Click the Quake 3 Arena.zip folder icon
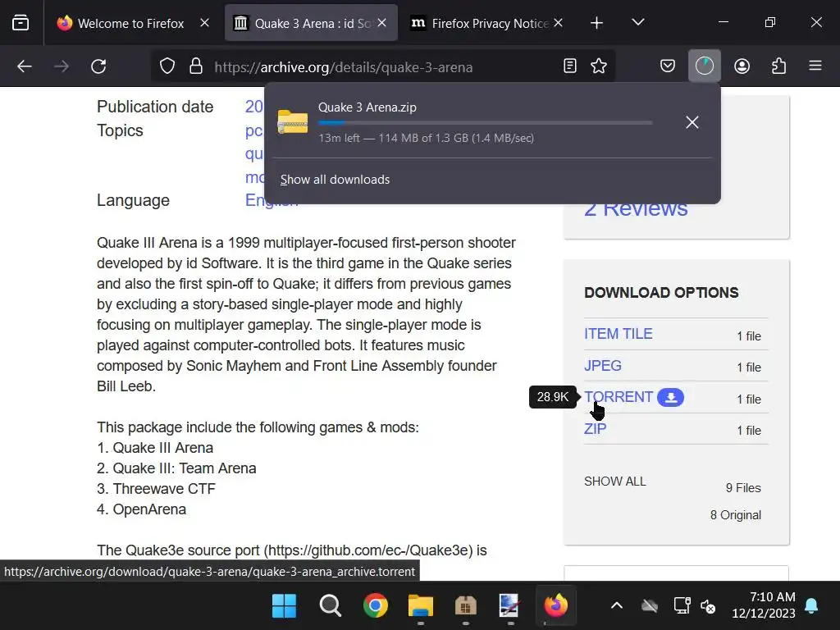 click(x=293, y=121)
